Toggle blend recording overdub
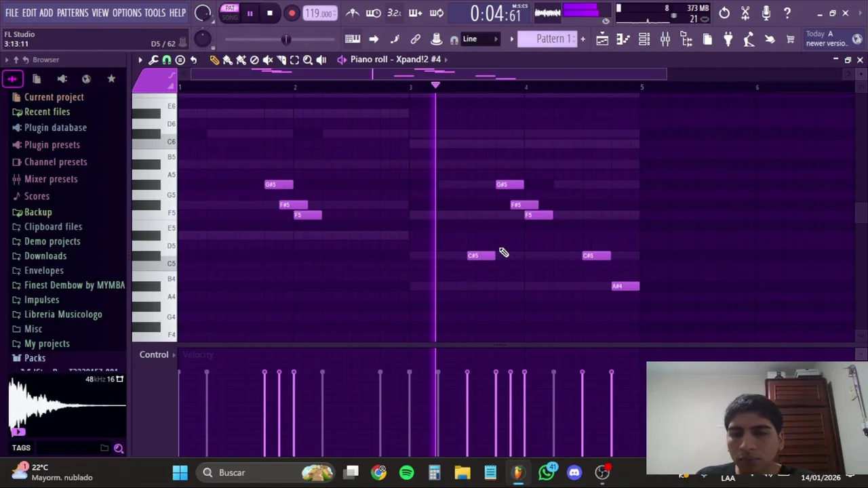The height and width of the screenshot is (488, 868). [416, 13]
